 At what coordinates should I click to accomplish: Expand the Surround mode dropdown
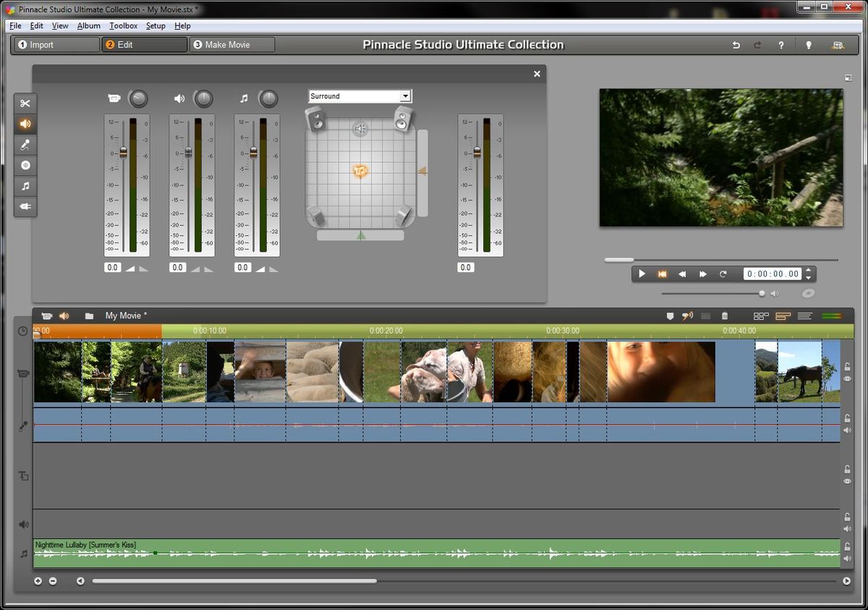pyautogui.click(x=405, y=96)
